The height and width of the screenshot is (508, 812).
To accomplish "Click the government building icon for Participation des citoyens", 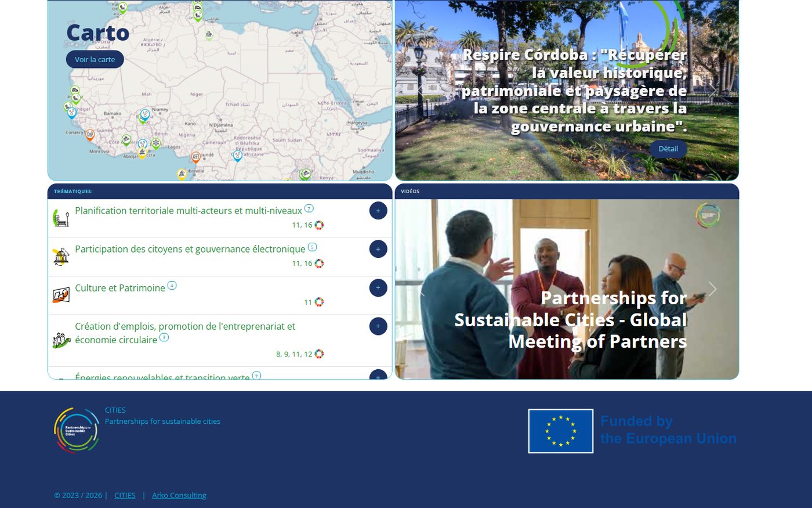I will point(61,257).
